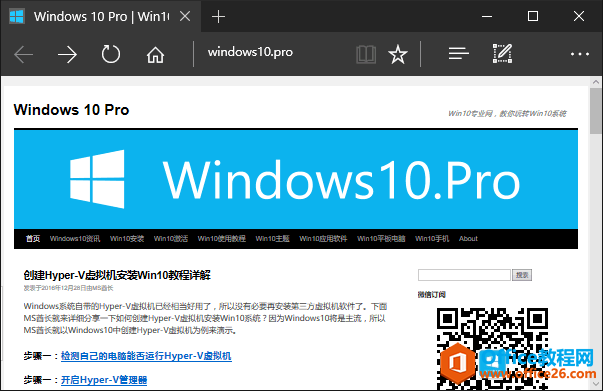Minimize the Edge browser window
Image resolution: width=603 pixels, height=391 pixels.
(x=487, y=17)
